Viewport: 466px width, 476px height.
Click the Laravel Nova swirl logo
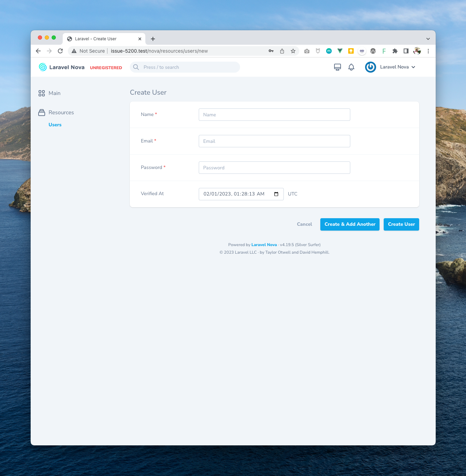pyautogui.click(x=43, y=67)
